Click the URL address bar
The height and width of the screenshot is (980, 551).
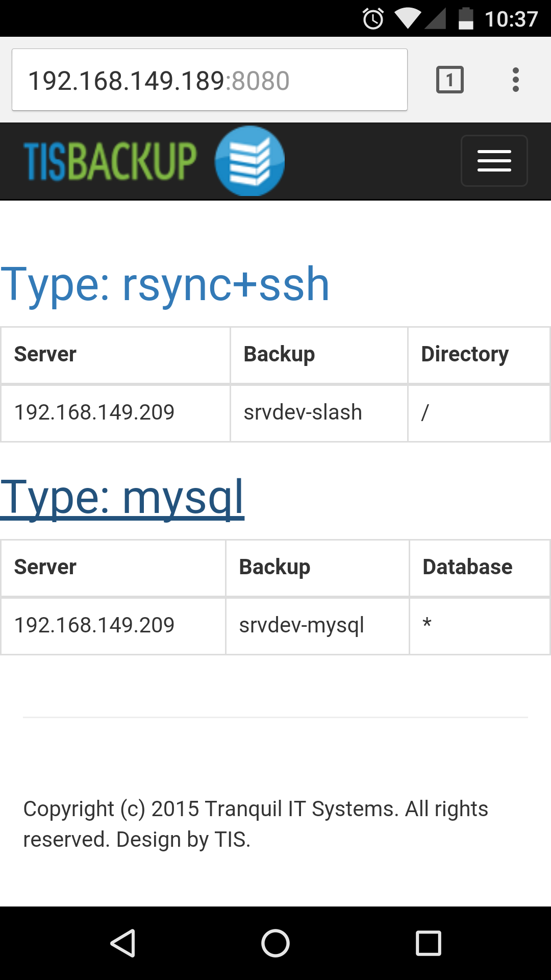[x=209, y=80]
